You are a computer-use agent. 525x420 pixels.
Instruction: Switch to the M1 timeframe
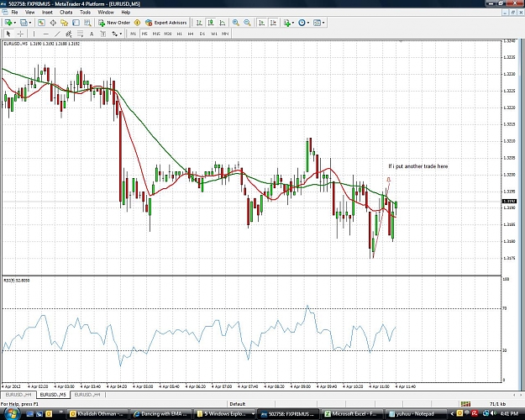coord(134,34)
